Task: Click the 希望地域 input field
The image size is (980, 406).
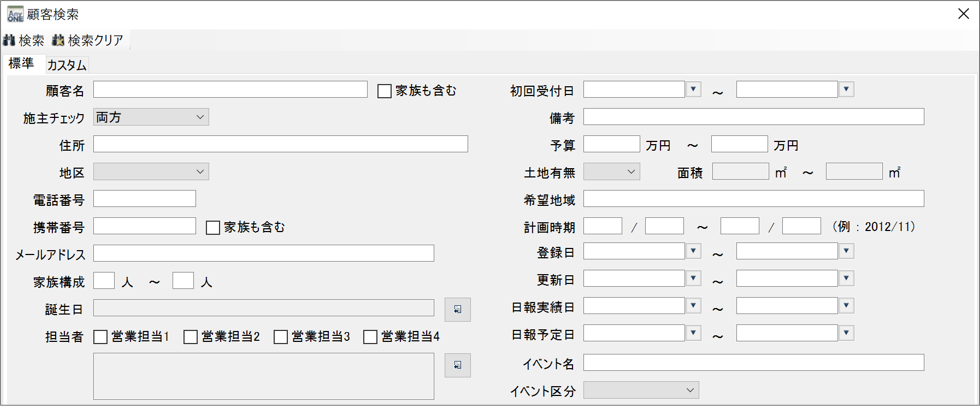Action: tap(753, 199)
